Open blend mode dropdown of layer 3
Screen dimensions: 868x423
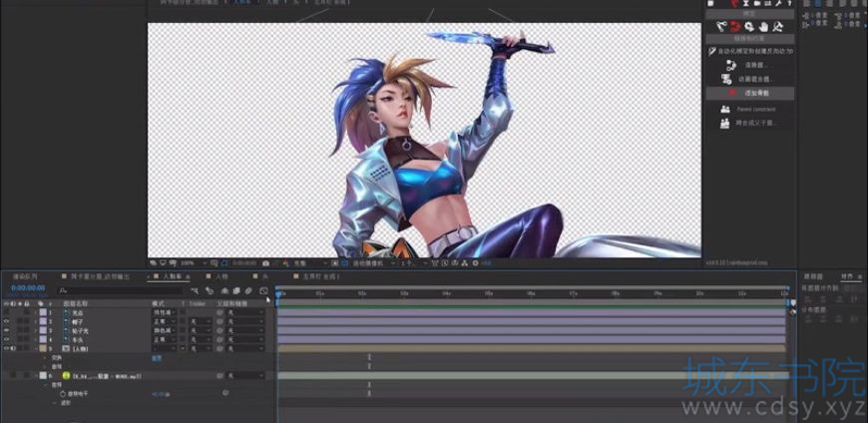pyautogui.click(x=164, y=330)
